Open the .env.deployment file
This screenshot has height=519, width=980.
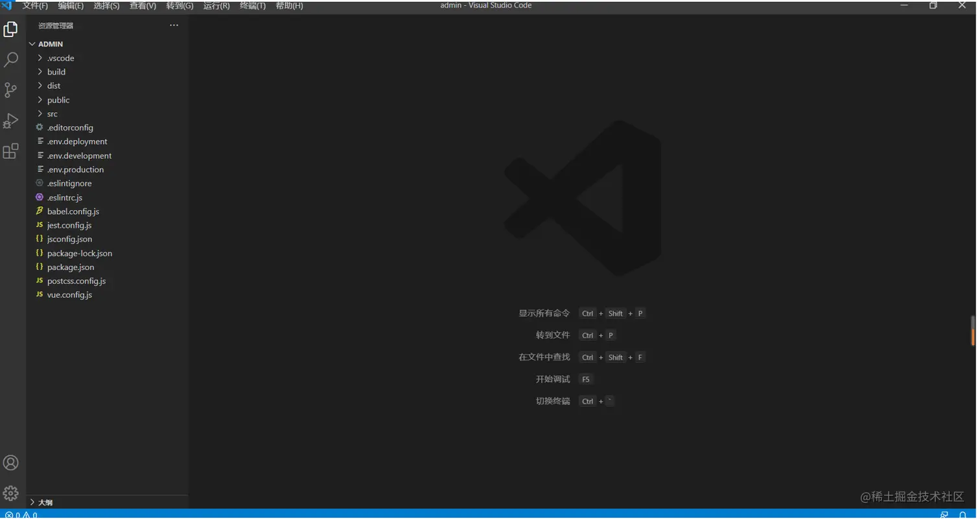107,141
